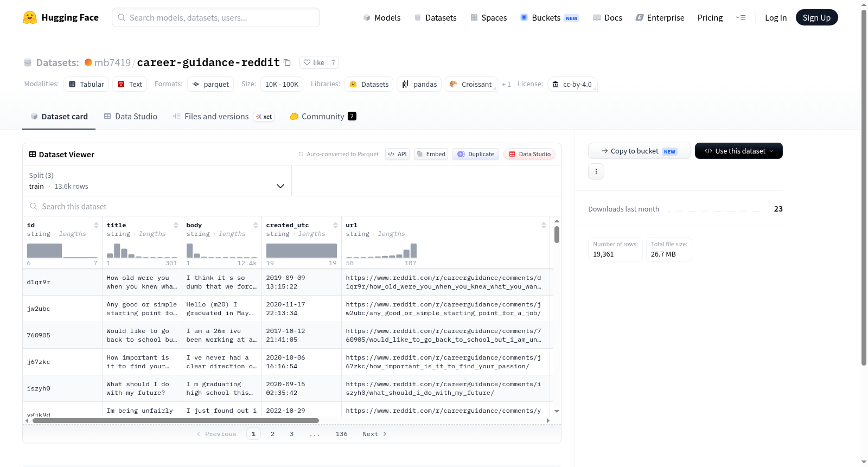Click the Text modality tag
Viewport: 868px width, 467px height.
130,84
